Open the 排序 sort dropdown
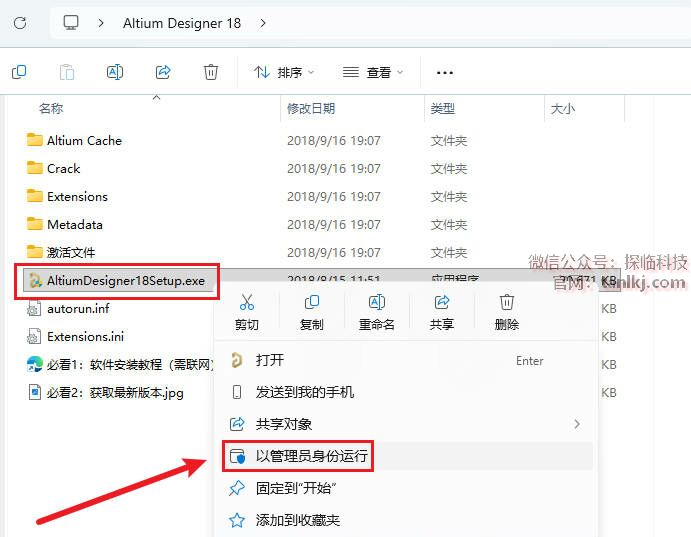This screenshot has width=691, height=537. (x=284, y=72)
